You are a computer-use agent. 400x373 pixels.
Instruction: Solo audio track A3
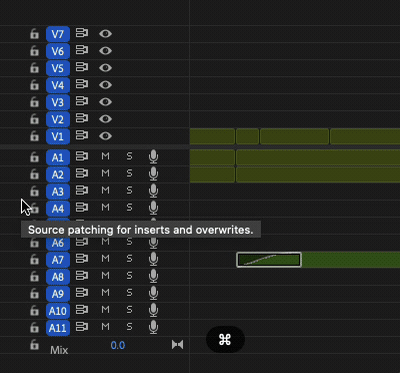point(129,190)
